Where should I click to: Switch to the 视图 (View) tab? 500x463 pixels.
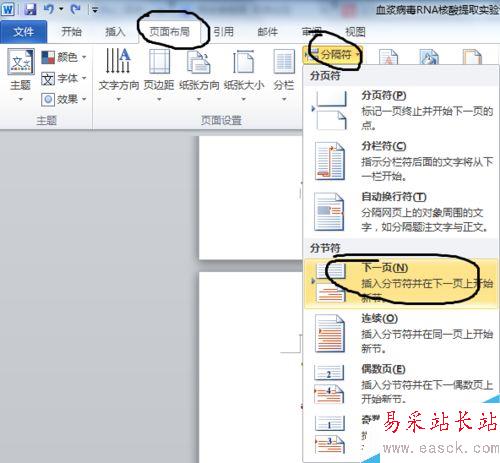point(355,32)
